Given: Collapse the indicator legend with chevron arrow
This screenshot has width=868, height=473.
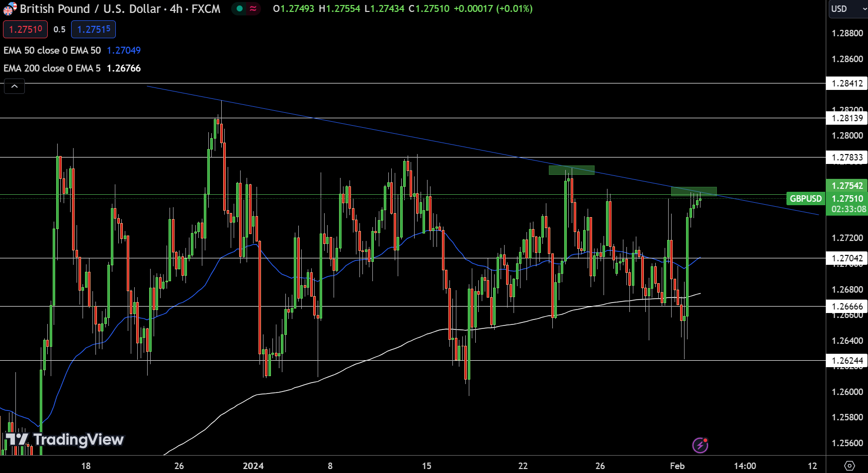Looking at the screenshot, I should pos(14,86).
